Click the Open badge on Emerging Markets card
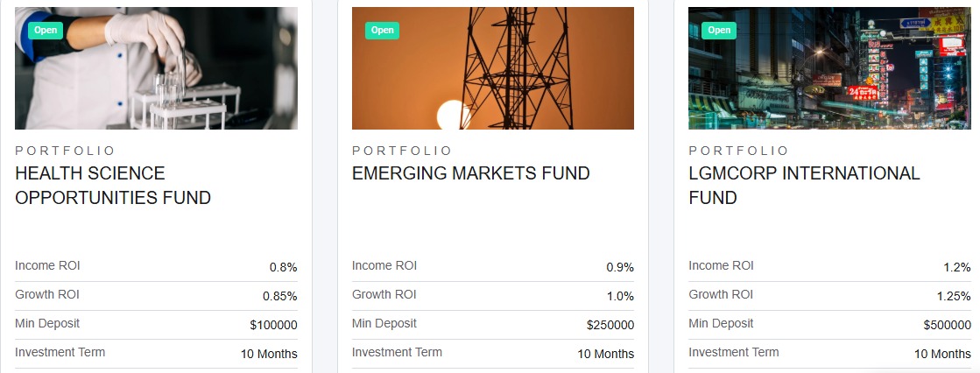Viewport: 980px width, 373px height. coord(382,31)
